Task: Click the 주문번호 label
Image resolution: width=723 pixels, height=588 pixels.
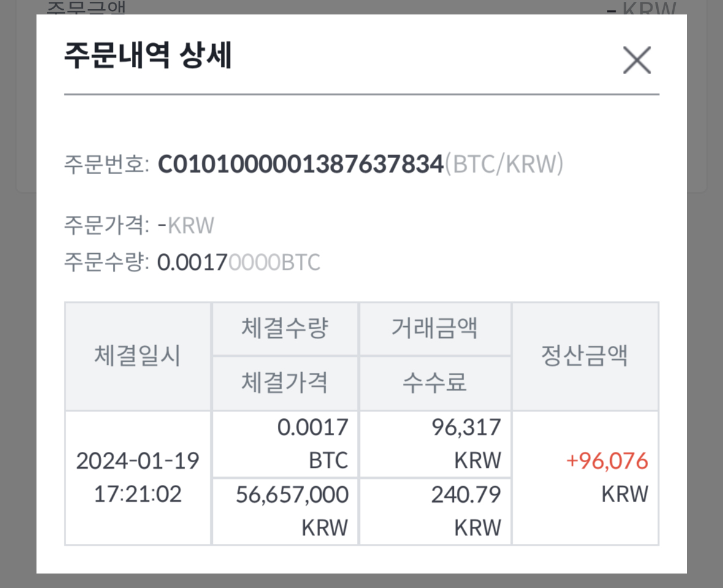Action: [x=105, y=164]
